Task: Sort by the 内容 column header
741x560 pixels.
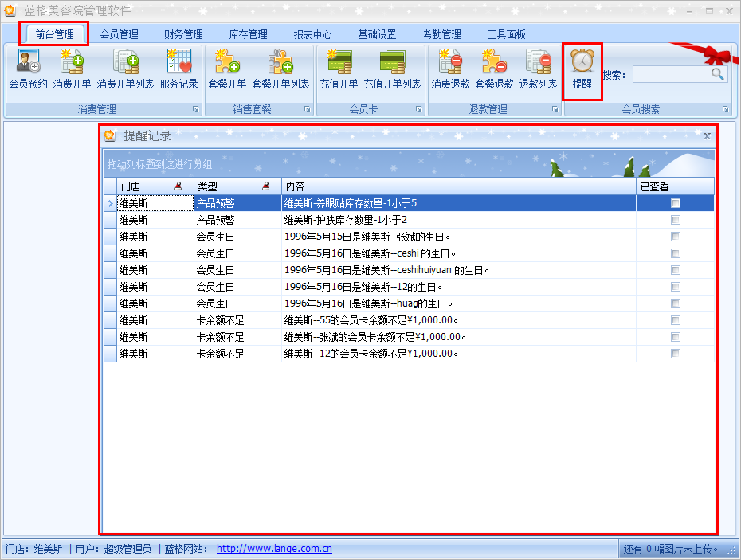Action: pos(459,186)
